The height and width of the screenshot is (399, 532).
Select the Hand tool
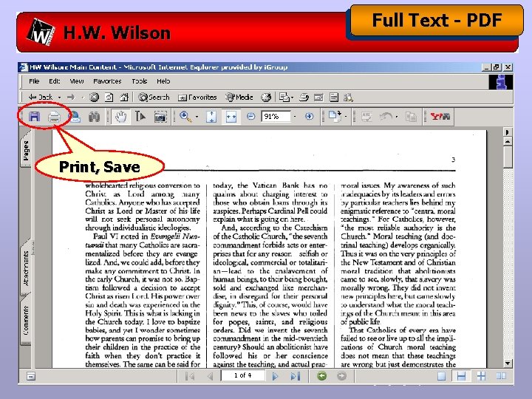pos(120,117)
